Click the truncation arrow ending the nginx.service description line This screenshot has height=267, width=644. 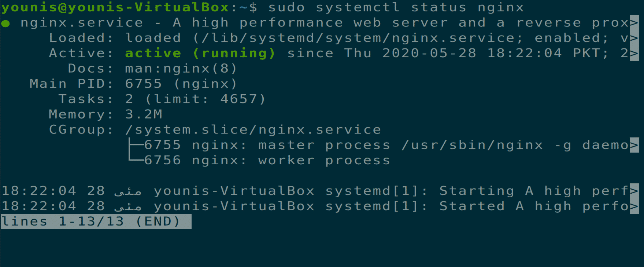click(x=634, y=23)
